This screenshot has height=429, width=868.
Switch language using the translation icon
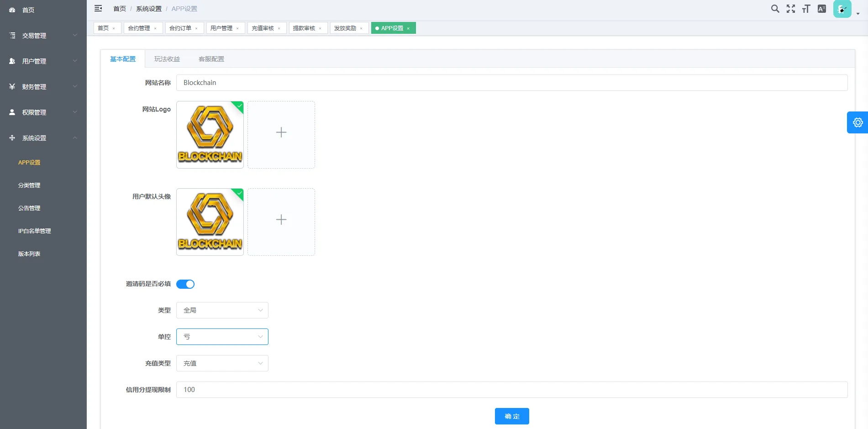[x=821, y=9]
